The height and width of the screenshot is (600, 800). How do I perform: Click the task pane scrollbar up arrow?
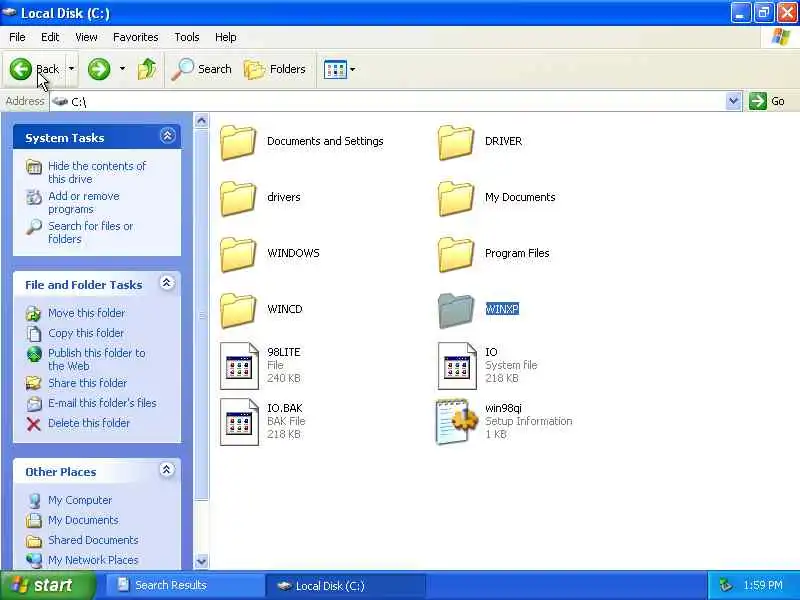pyautogui.click(x=202, y=121)
